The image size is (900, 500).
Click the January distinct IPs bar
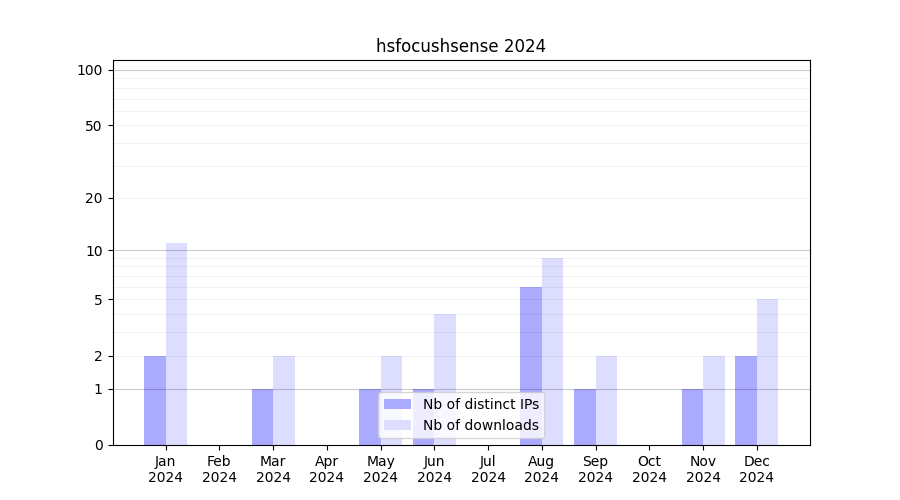pos(155,400)
